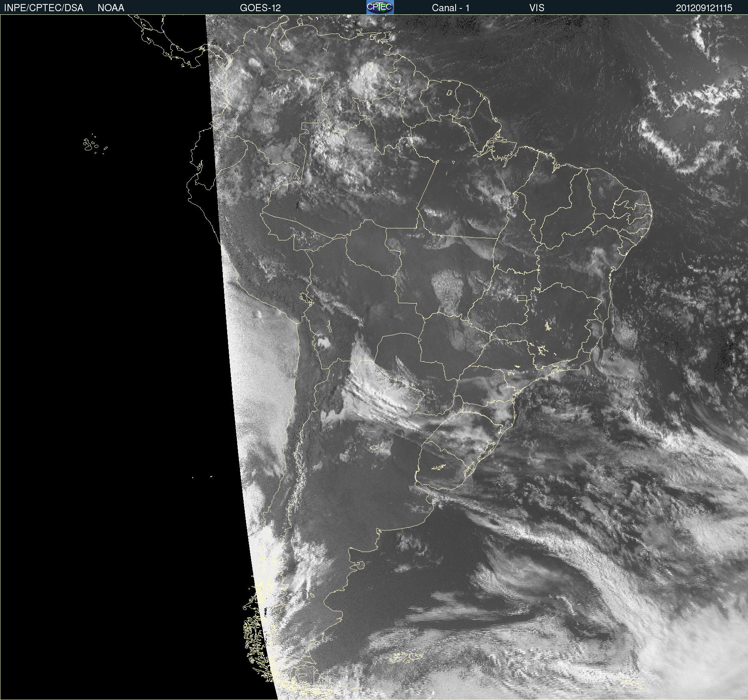Click the 201209121115 timestamp
This screenshot has height=700, width=748.
click(704, 8)
